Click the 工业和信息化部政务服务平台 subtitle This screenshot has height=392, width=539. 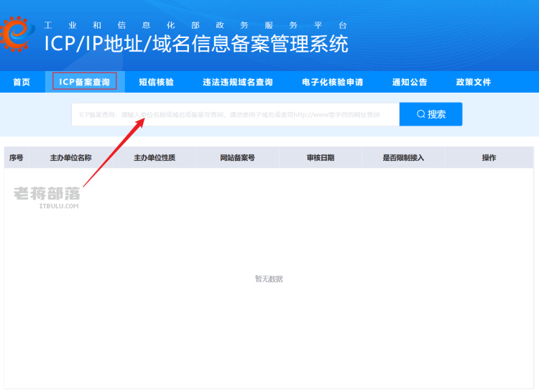pyautogui.click(x=195, y=25)
